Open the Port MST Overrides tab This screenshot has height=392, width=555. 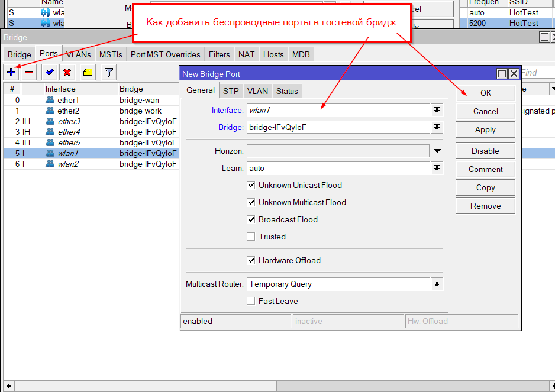click(165, 54)
